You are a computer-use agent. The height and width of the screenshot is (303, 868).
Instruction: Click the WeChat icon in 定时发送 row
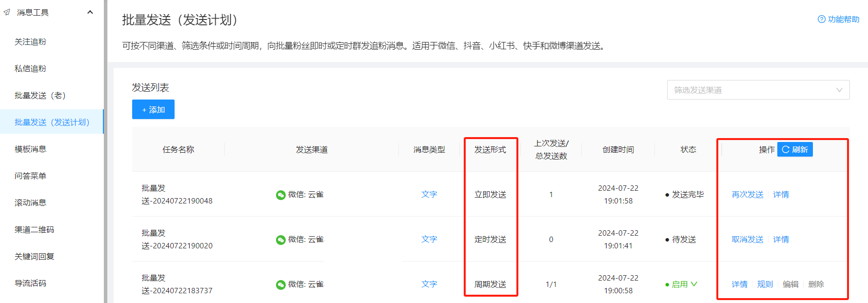point(281,240)
